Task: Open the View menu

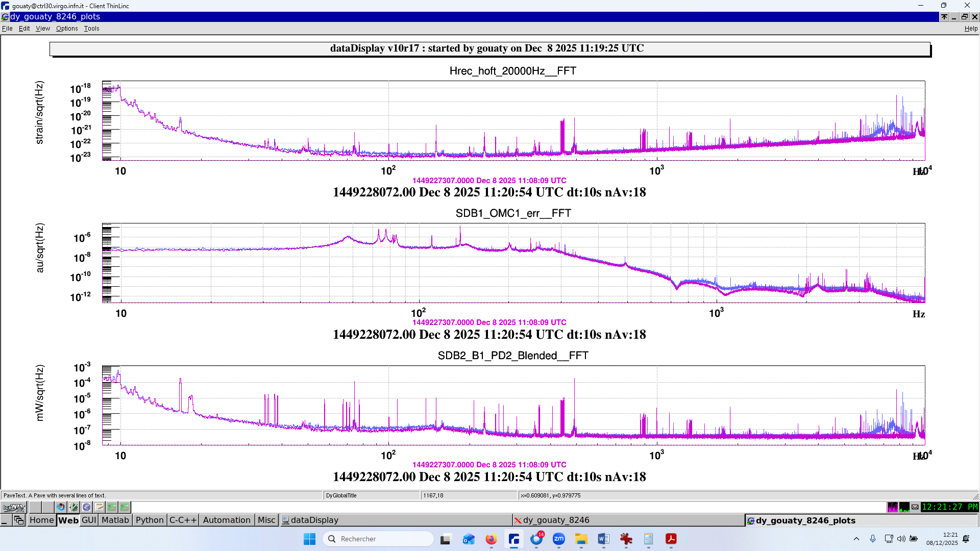Action: click(43, 29)
